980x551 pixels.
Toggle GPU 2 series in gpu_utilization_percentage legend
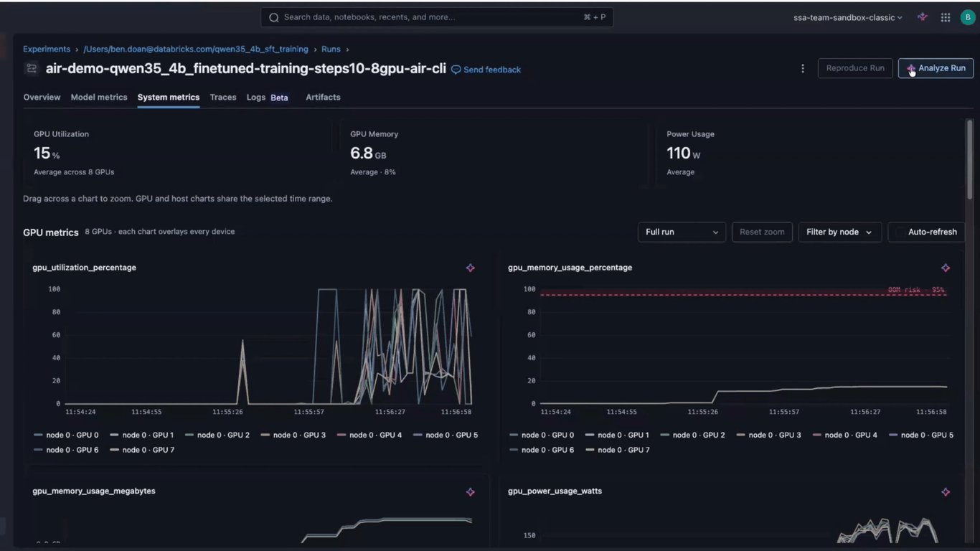217,435
